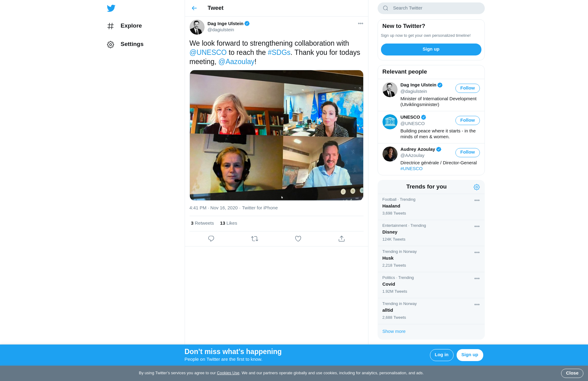Open Trends settings gear icon
This screenshot has height=381, width=588.
tap(477, 187)
